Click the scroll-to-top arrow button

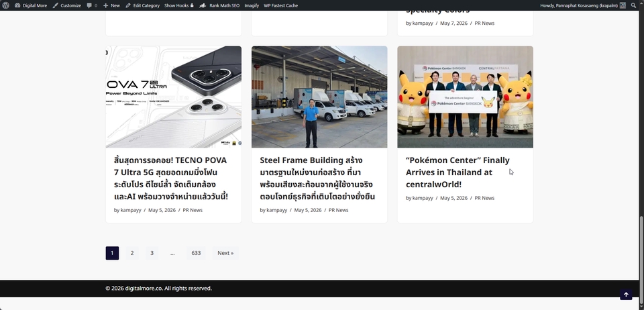point(626,295)
